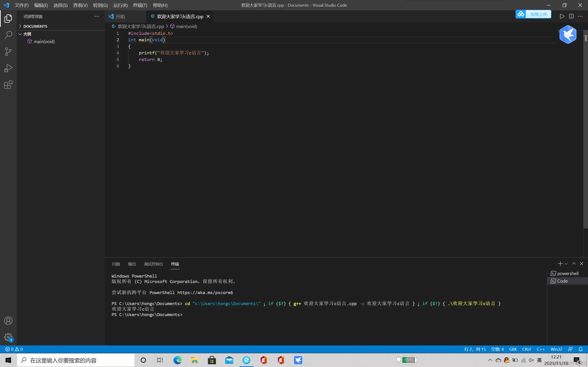Open the new terminal launch profile dropdown
Viewport: 588px width, 367px height.
(x=566, y=264)
